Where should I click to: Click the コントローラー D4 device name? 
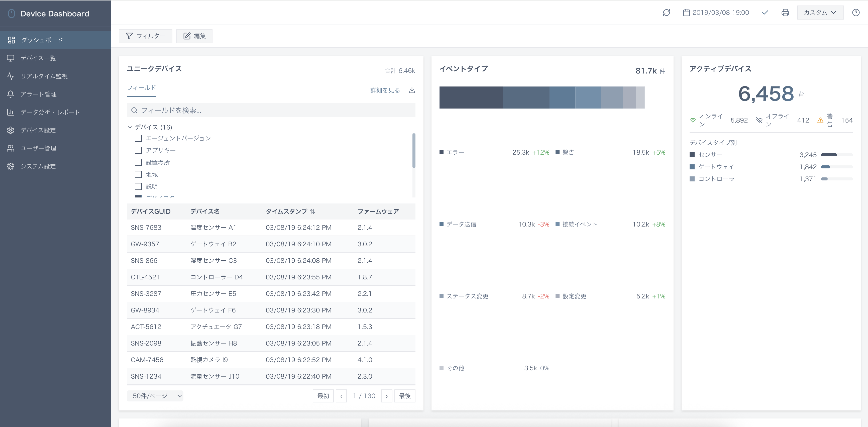point(216,277)
